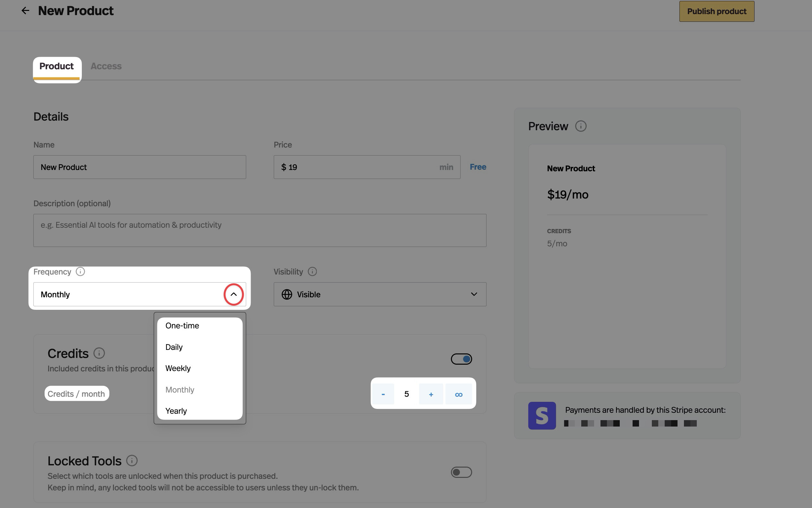
Task: Click the Visibility info icon
Action: 312,271
